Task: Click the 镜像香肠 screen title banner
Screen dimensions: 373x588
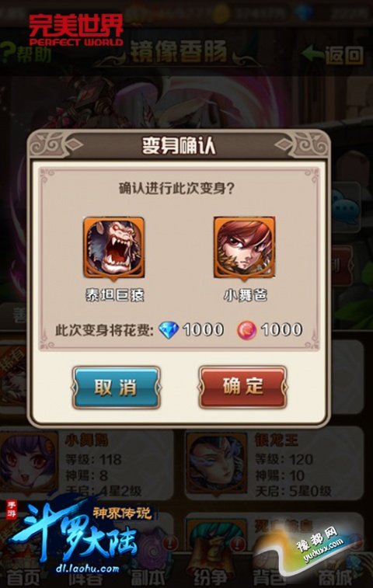Action: click(179, 53)
